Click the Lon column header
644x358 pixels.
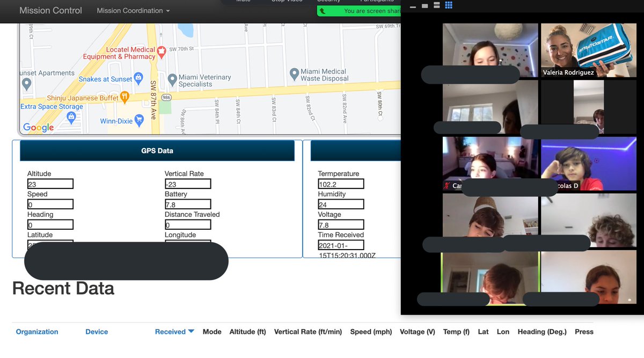pyautogui.click(x=503, y=332)
